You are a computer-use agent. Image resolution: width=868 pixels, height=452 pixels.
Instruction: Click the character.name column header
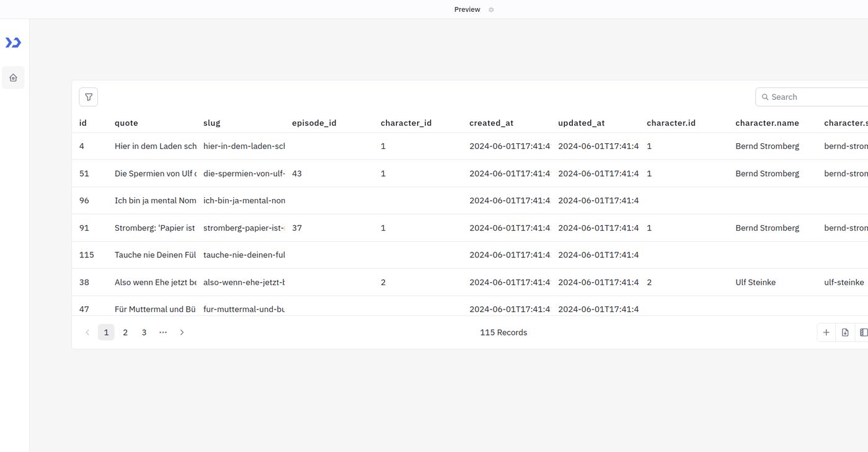pyautogui.click(x=767, y=123)
